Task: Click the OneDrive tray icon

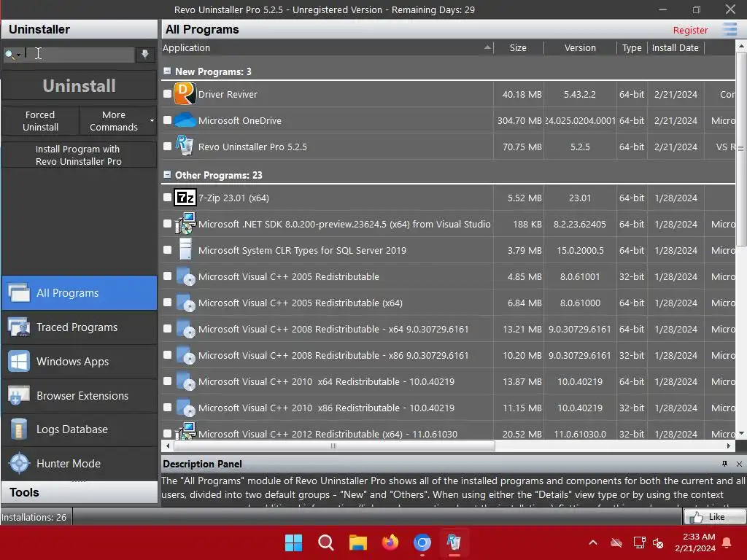Action: pos(616,542)
